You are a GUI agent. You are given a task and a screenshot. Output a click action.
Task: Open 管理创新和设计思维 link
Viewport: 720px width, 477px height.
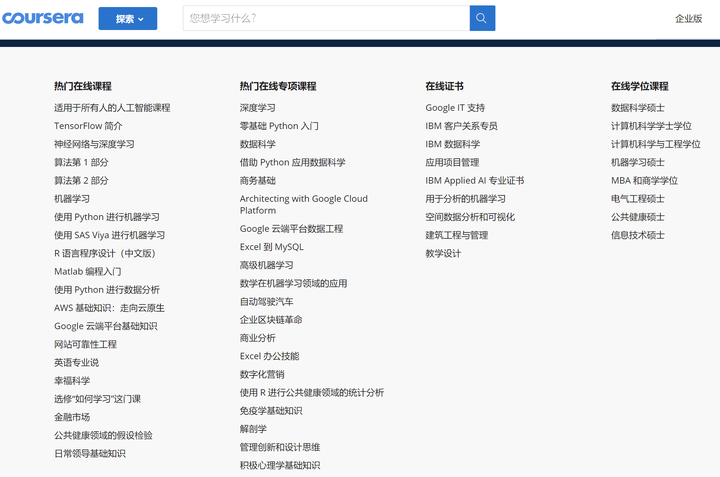[x=280, y=447]
